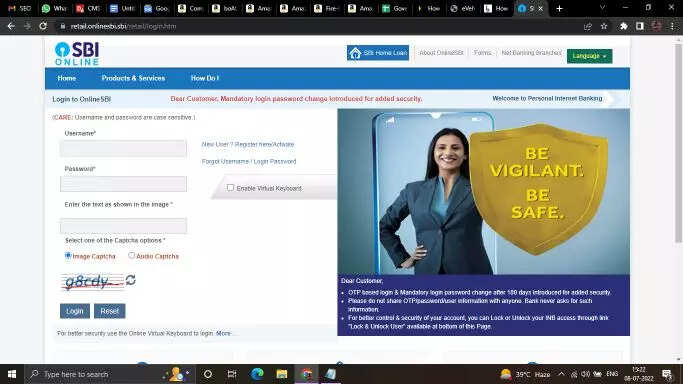The height and width of the screenshot is (384, 683).
Task: Open Chrome three-dot menu
Action: point(673,26)
